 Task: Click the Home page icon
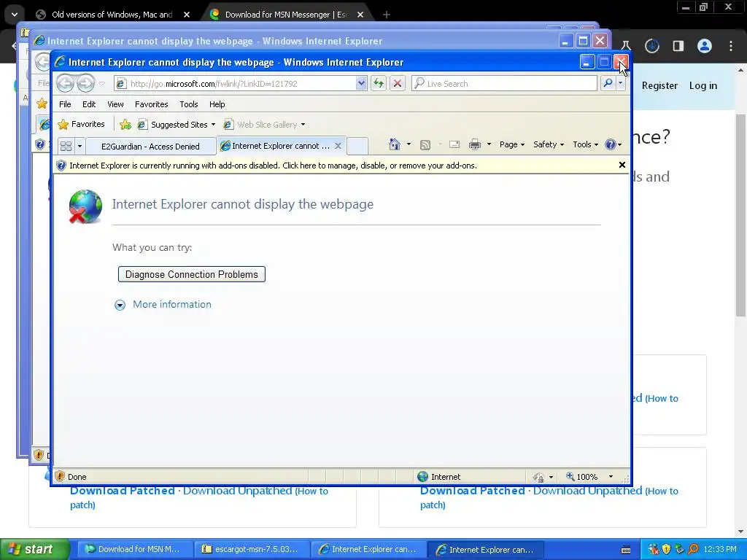(x=395, y=144)
